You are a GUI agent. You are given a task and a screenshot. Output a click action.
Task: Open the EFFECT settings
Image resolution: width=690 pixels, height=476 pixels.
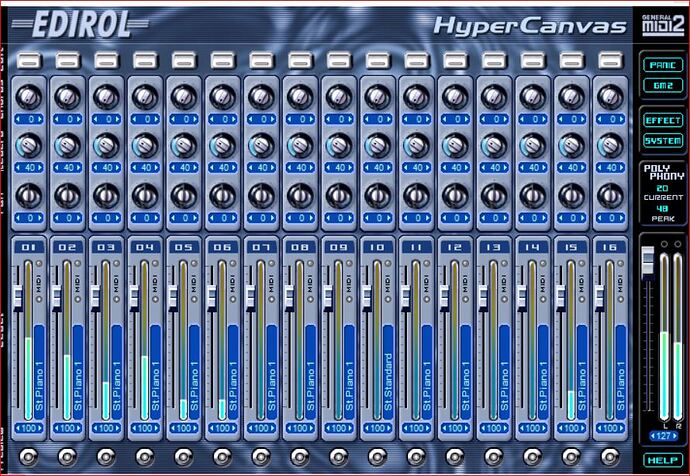click(x=663, y=121)
